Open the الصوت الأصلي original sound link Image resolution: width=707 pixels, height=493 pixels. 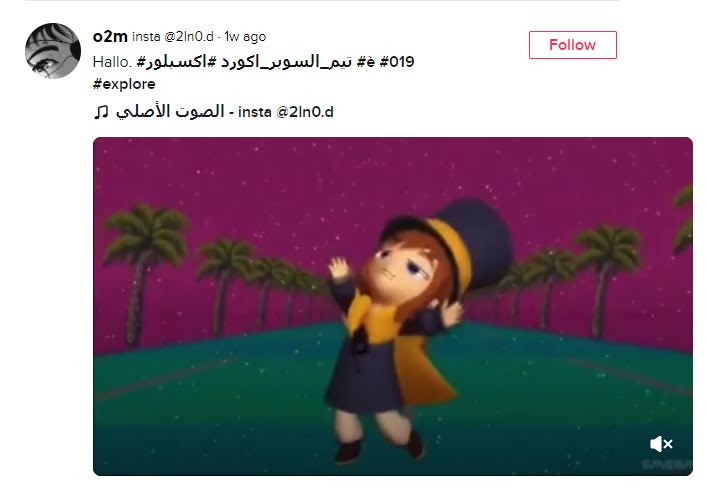170,111
